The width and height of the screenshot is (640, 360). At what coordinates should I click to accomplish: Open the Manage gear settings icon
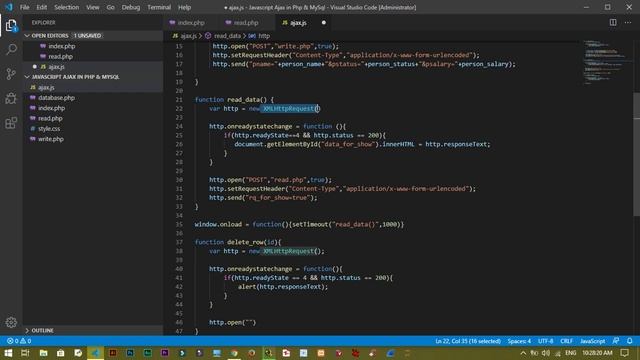point(11,322)
